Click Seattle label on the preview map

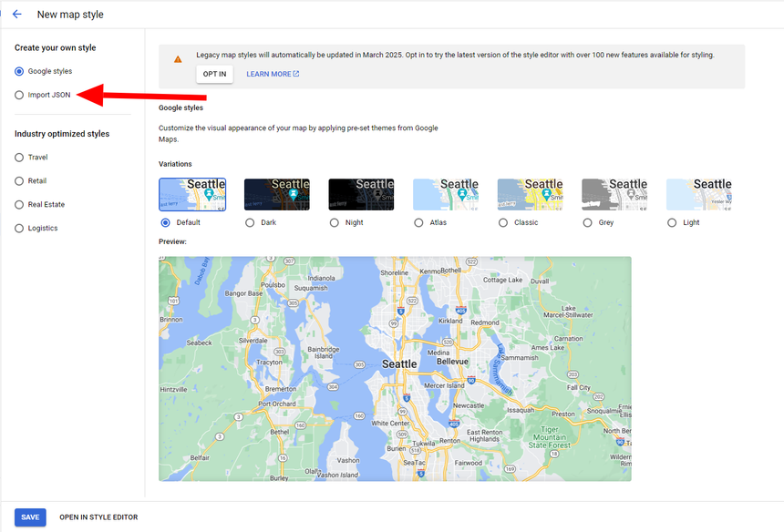point(398,363)
